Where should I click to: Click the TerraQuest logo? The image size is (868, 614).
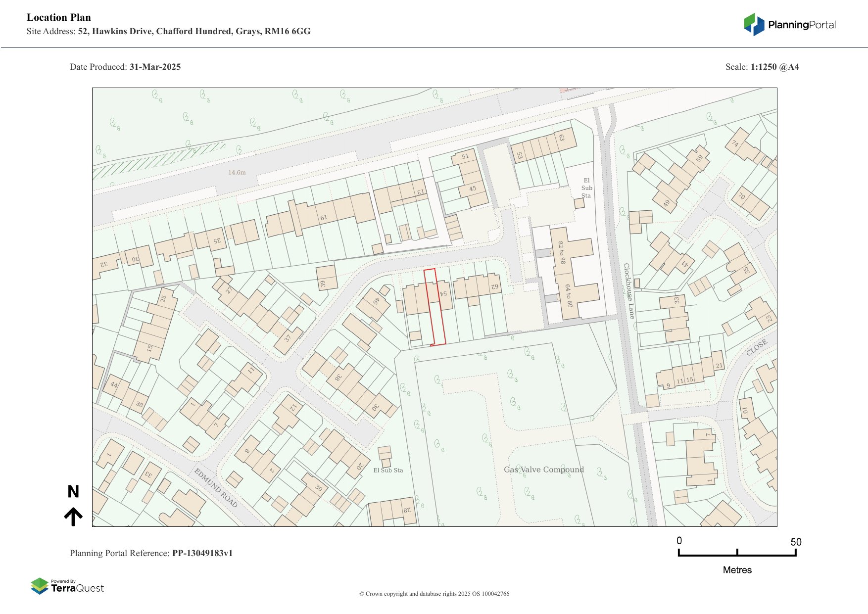point(67,586)
